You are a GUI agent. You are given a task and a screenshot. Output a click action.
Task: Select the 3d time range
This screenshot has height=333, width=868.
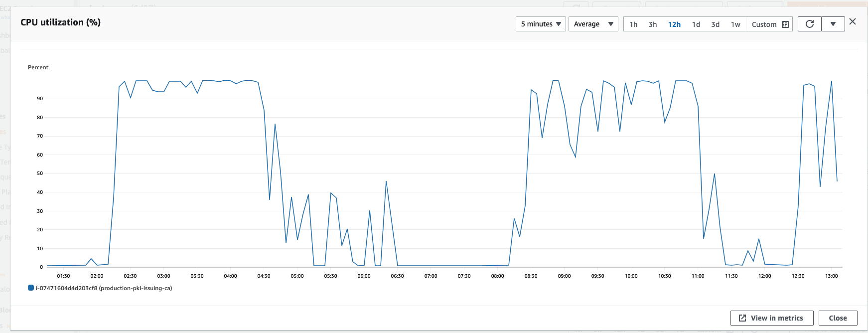(x=715, y=24)
